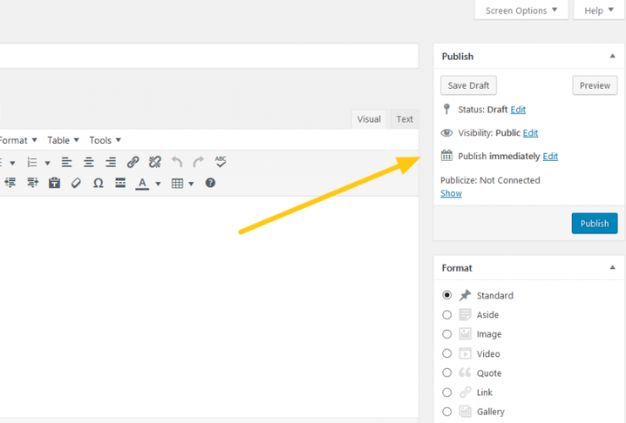Click the table grid icon

[x=177, y=183]
